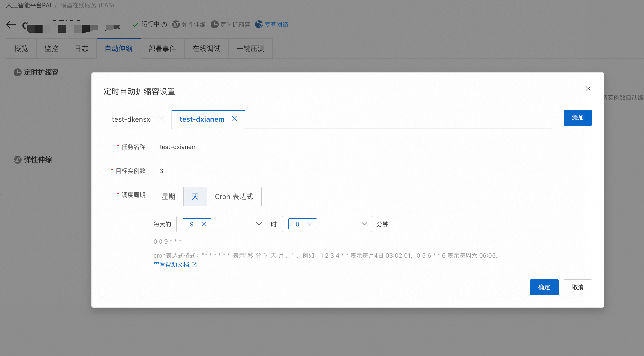
Task: Switch to test-dkensxi task tab
Action: pos(132,119)
